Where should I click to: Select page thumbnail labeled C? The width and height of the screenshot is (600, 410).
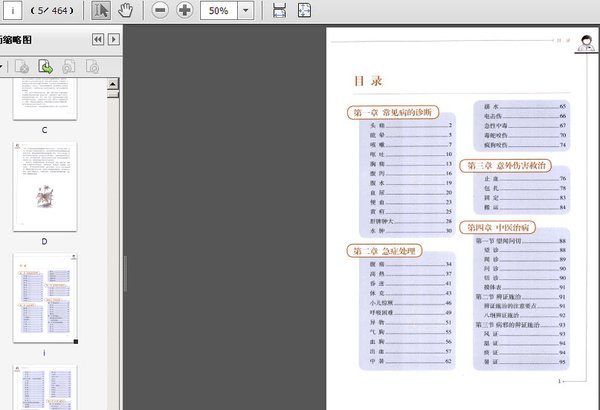click(45, 100)
